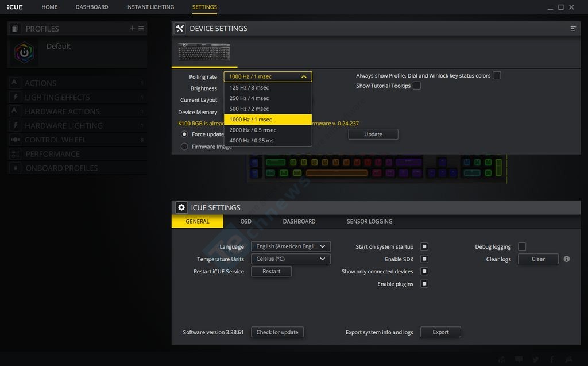The width and height of the screenshot is (588, 366).
Task: Click the Lighting Effects lightning icon
Action: tap(15, 97)
